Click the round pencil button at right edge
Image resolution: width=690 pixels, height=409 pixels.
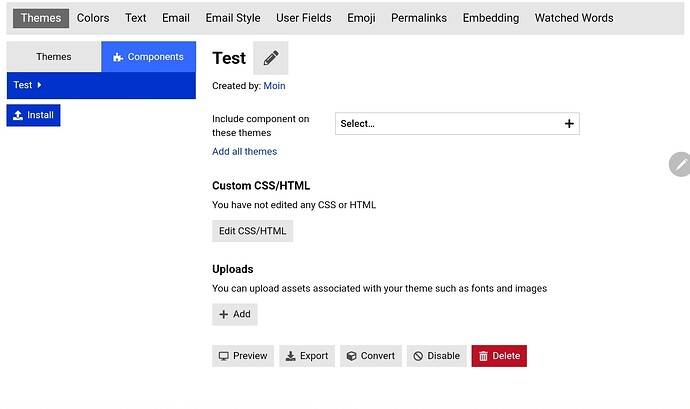pyautogui.click(x=680, y=164)
